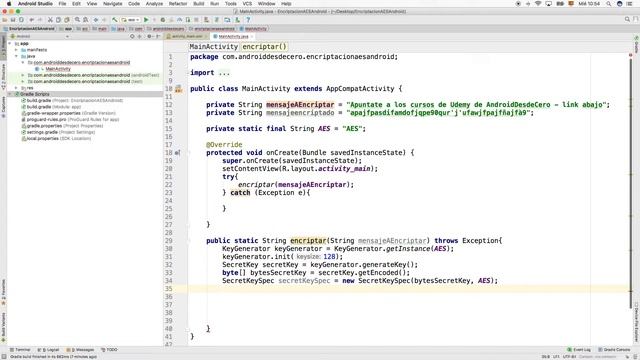Click the Copy icon in toolbar
640x360 pixels.
click(58, 20)
